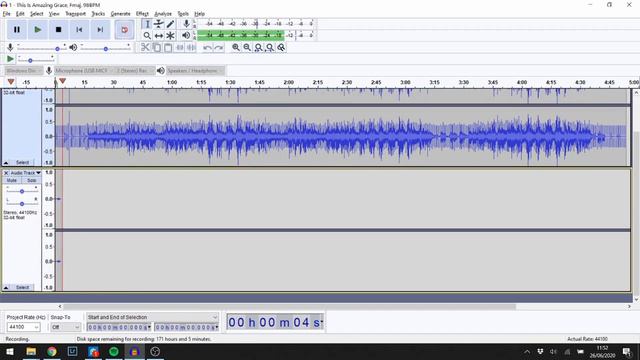640x360 pixels.
Task: Open the Snap-To Off dropdown
Action: coord(66,327)
